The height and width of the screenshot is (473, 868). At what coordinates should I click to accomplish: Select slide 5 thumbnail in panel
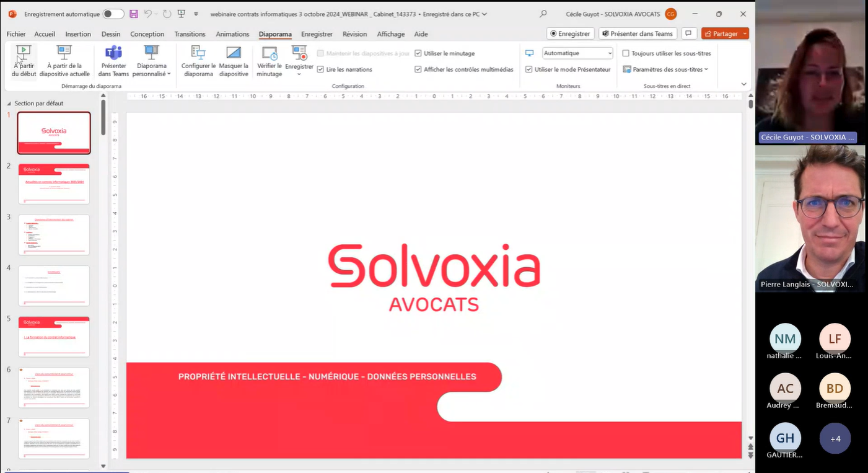click(54, 336)
